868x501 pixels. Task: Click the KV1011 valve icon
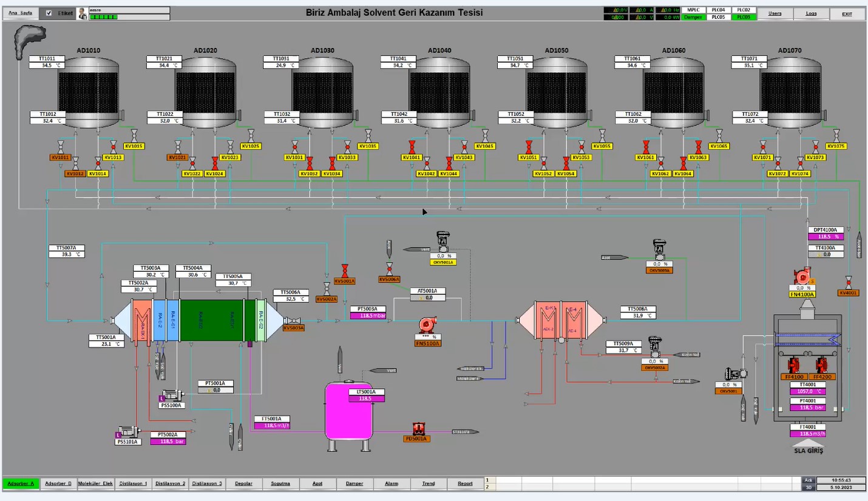click(61, 146)
